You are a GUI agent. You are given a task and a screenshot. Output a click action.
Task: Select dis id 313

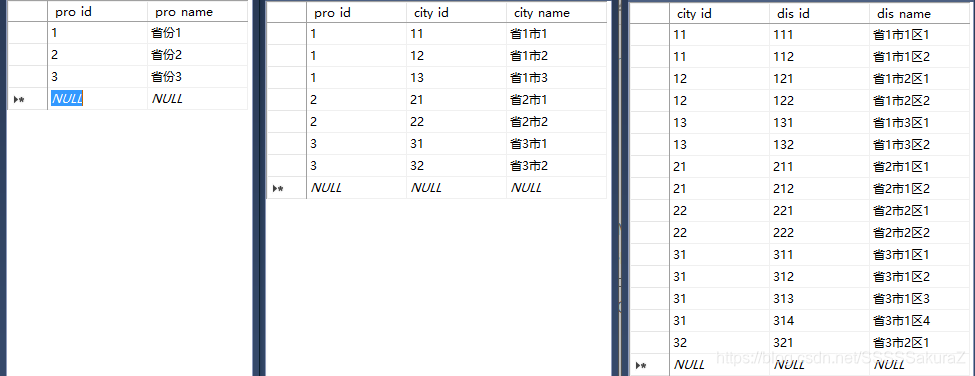[819, 299]
